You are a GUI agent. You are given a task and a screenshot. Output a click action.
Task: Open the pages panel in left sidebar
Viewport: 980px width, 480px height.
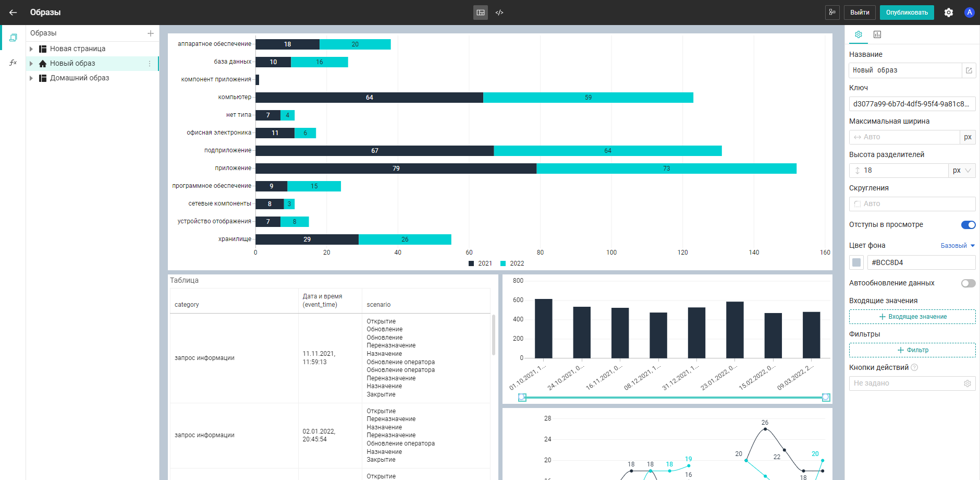[13, 38]
